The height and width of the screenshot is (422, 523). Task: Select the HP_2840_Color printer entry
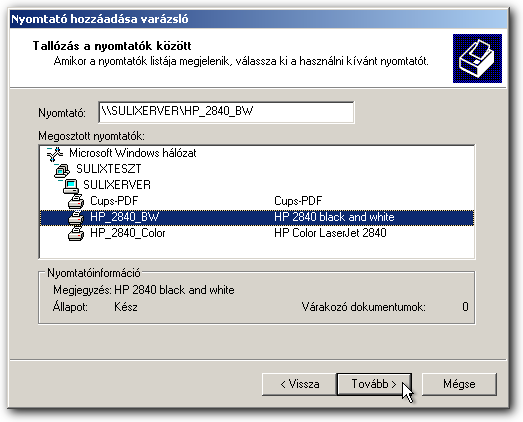[256, 233]
